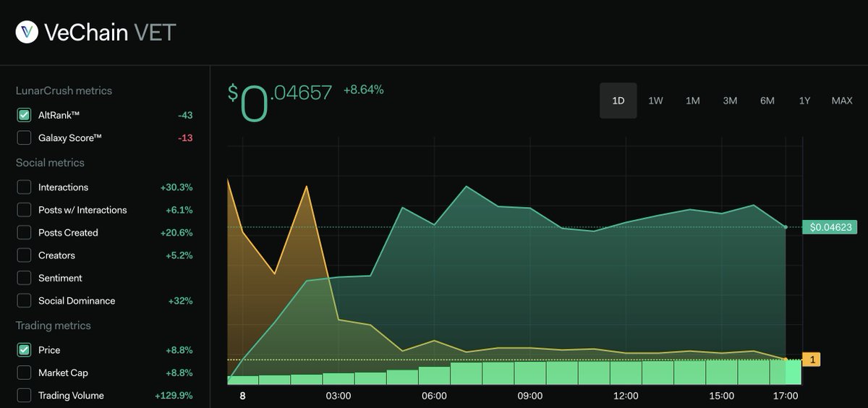Enable the Market Cap checkbox
Screen dimensions: 868x408
pyautogui.click(x=25, y=373)
